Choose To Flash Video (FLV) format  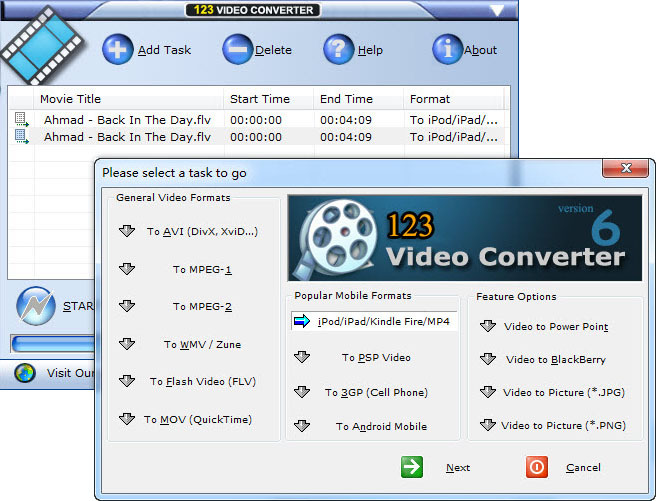pyautogui.click(x=203, y=381)
